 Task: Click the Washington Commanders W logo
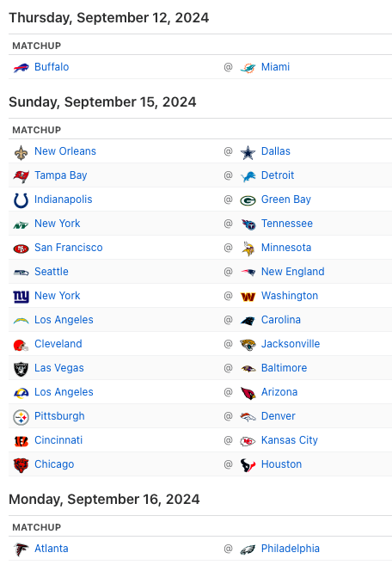248,297
